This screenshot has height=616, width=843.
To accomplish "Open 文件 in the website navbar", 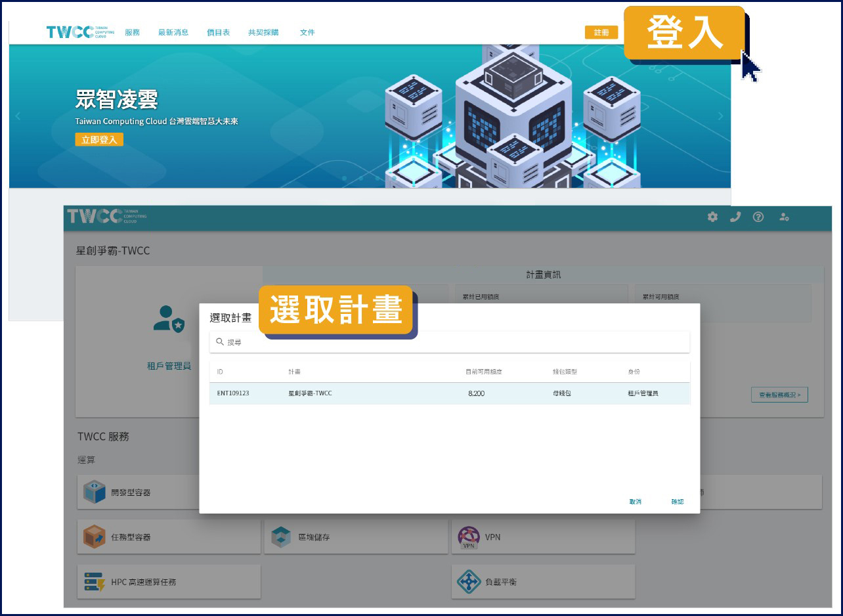I will tap(307, 32).
